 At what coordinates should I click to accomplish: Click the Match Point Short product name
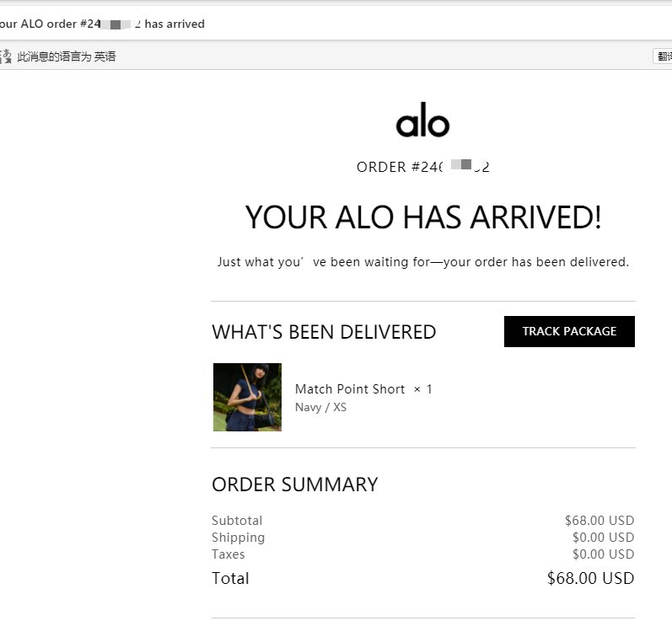coord(350,388)
